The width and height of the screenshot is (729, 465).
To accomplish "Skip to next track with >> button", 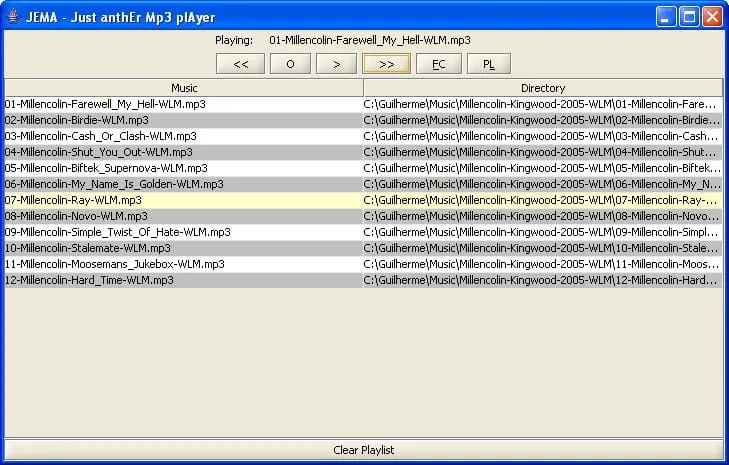I will (x=386, y=64).
